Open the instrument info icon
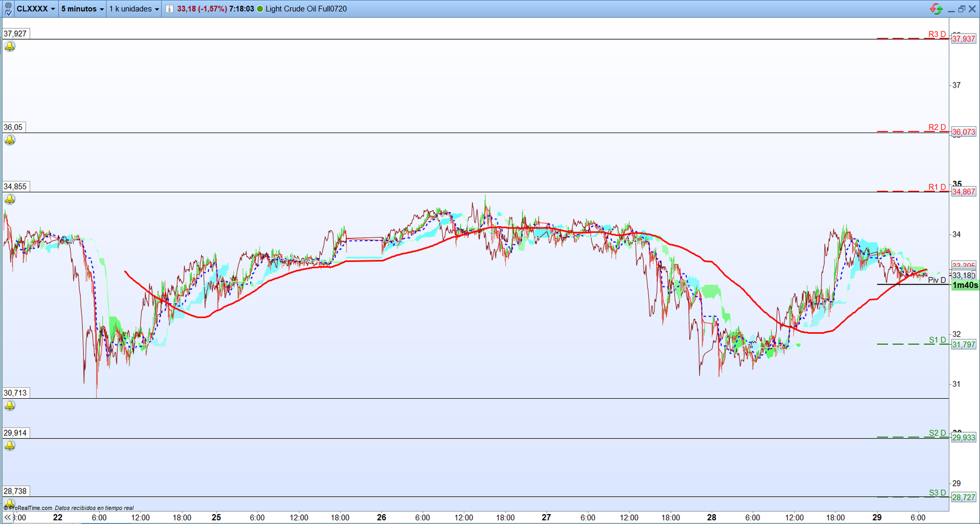The width and height of the screenshot is (980, 524). [x=169, y=9]
